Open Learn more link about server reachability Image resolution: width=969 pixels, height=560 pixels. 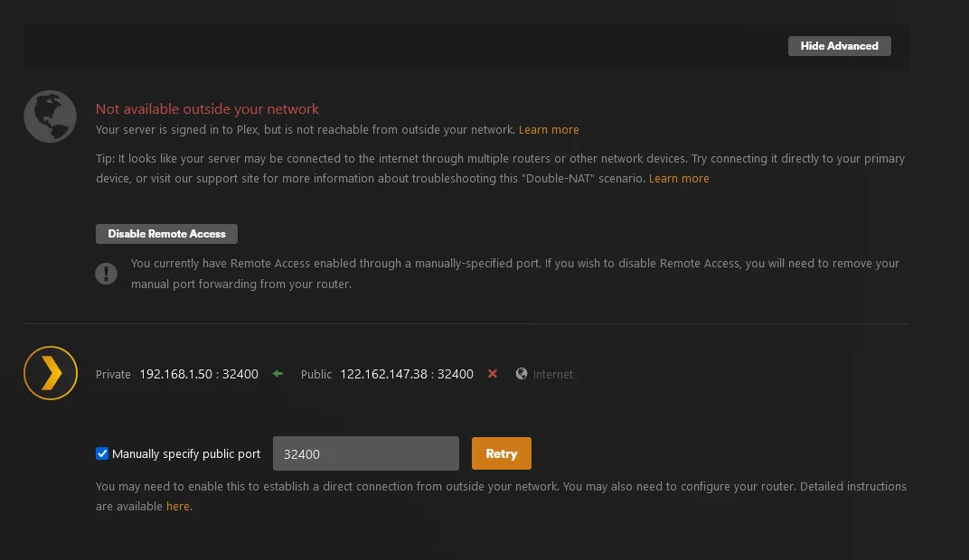coord(549,130)
